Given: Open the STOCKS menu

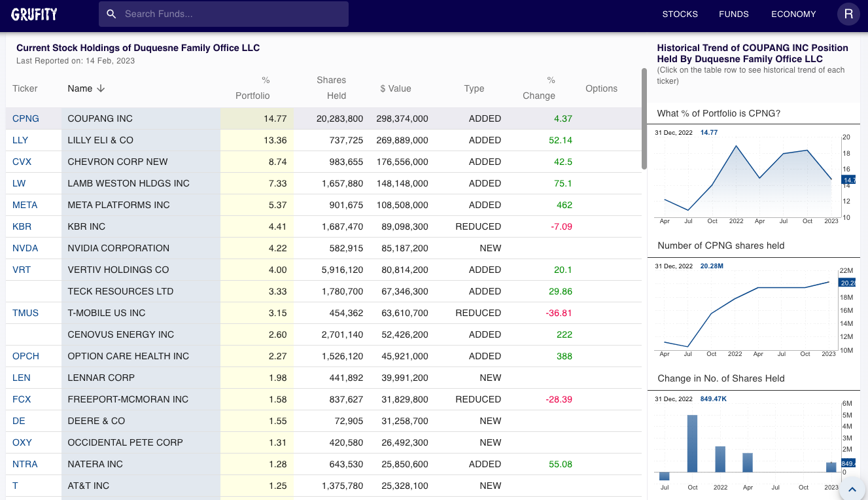Looking at the screenshot, I should click(x=680, y=14).
